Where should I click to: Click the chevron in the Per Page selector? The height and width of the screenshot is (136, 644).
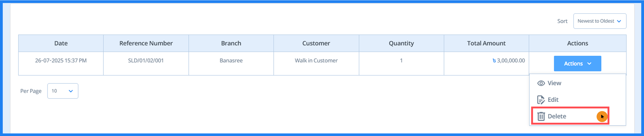click(71, 91)
